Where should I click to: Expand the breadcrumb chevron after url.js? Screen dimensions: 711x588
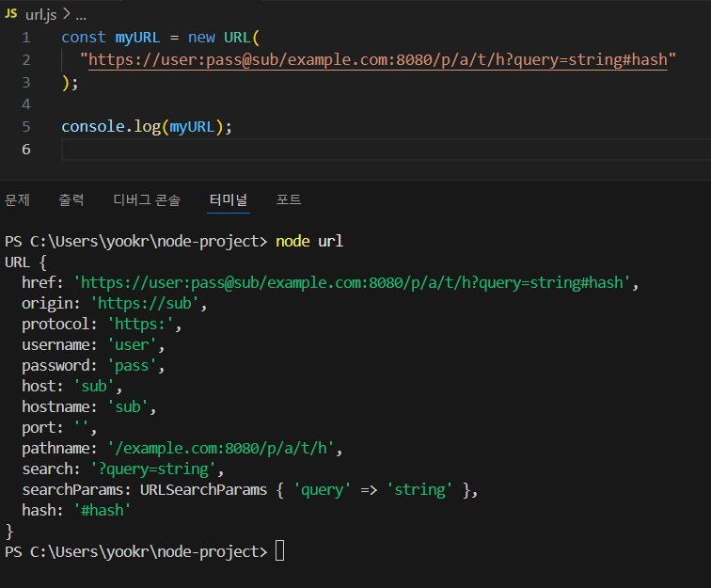67,14
